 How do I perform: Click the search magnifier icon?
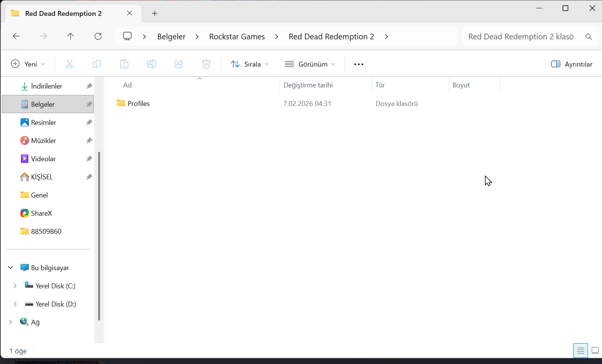[x=589, y=37]
